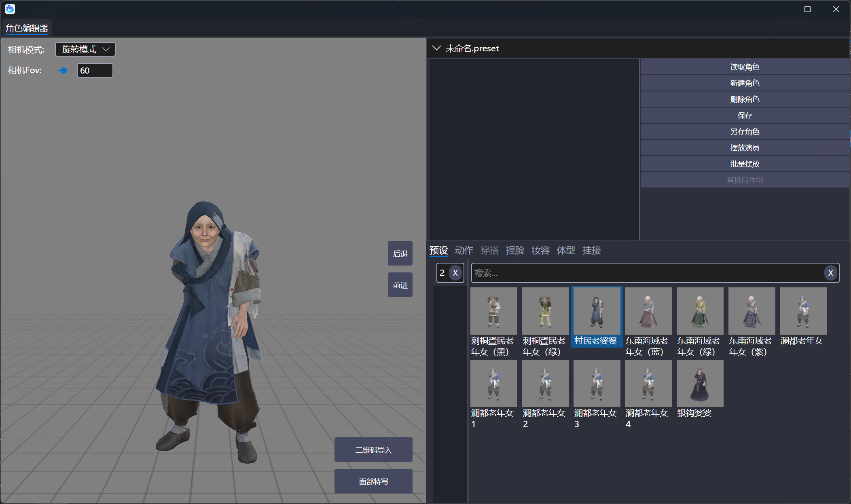Switch to the 动作 tab

coord(464,251)
